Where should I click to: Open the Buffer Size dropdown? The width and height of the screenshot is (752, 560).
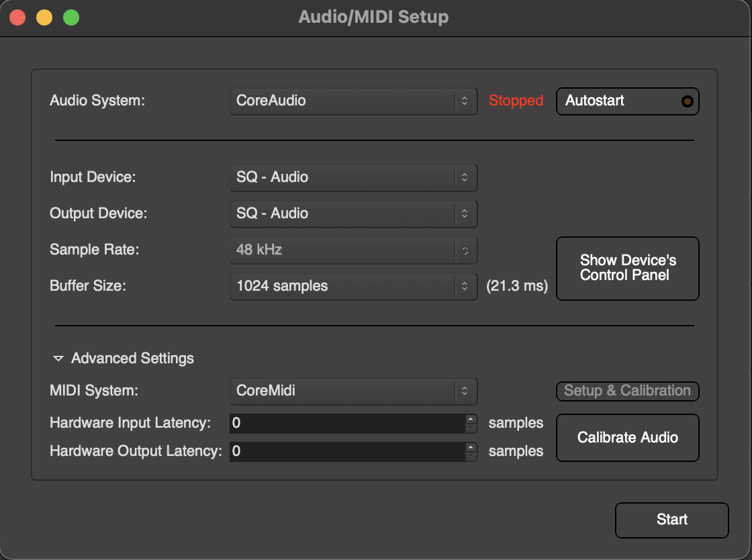353,286
